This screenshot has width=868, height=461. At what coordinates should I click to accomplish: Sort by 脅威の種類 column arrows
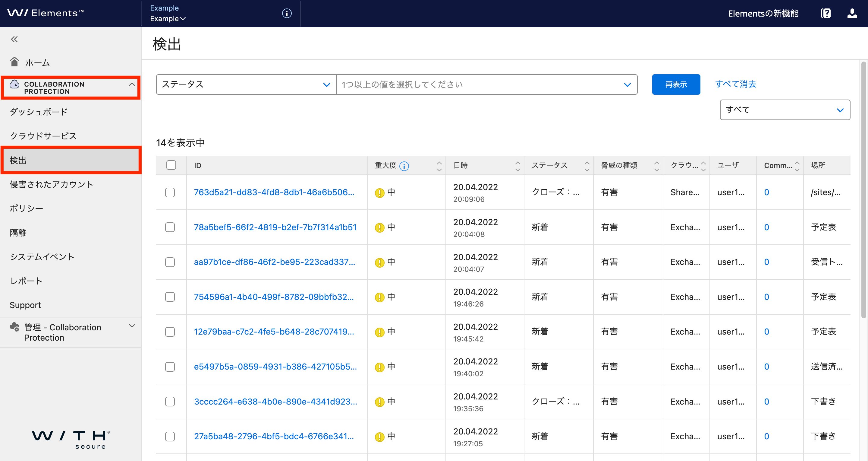tap(656, 166)
